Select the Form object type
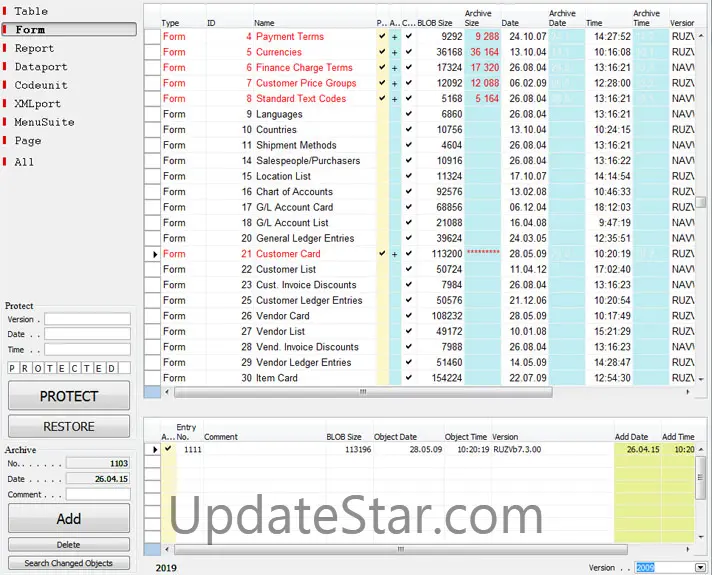This screenshot has width=712, height=575. (69, 30)
